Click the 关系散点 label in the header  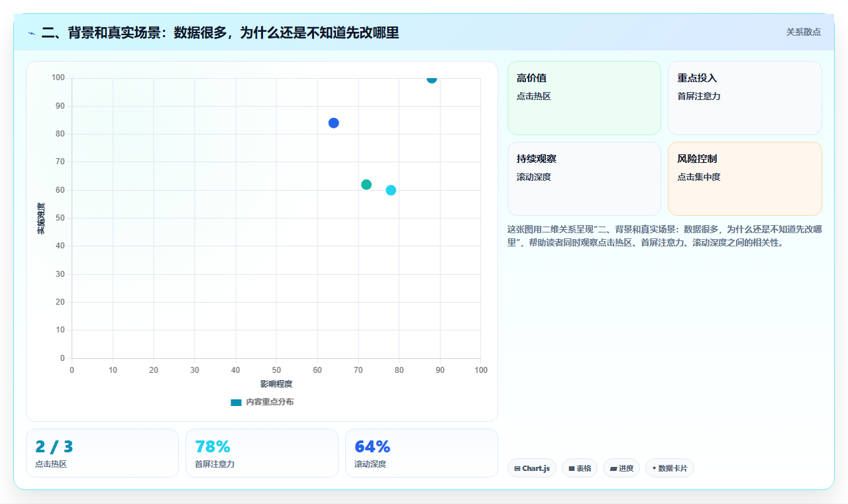pyautogui.click(x=804, y=32)
